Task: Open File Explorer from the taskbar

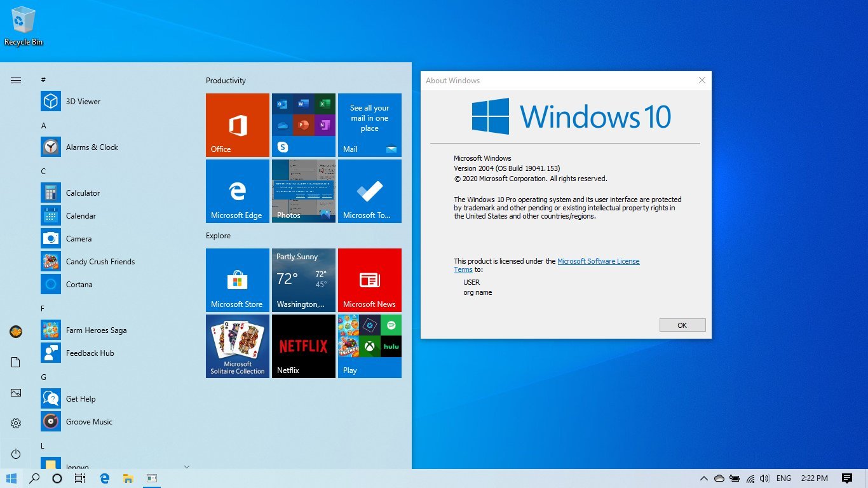Action: (x=128, y=478)
